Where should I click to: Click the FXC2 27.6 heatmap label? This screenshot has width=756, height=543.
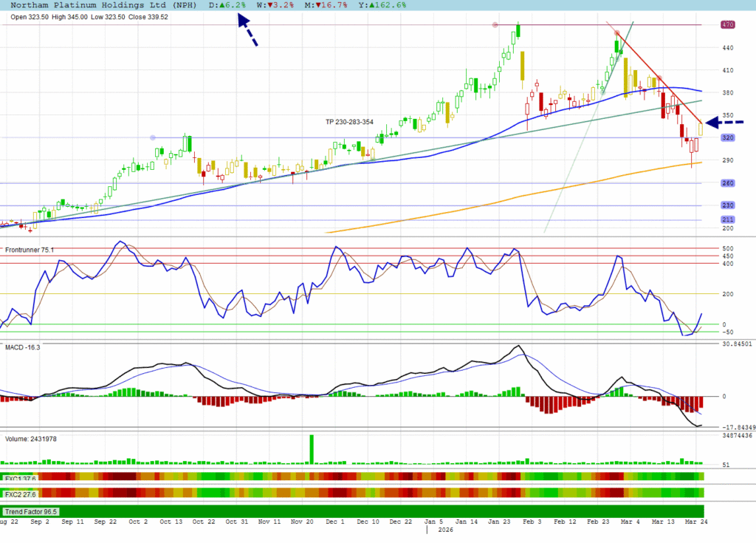coord(21,493)
